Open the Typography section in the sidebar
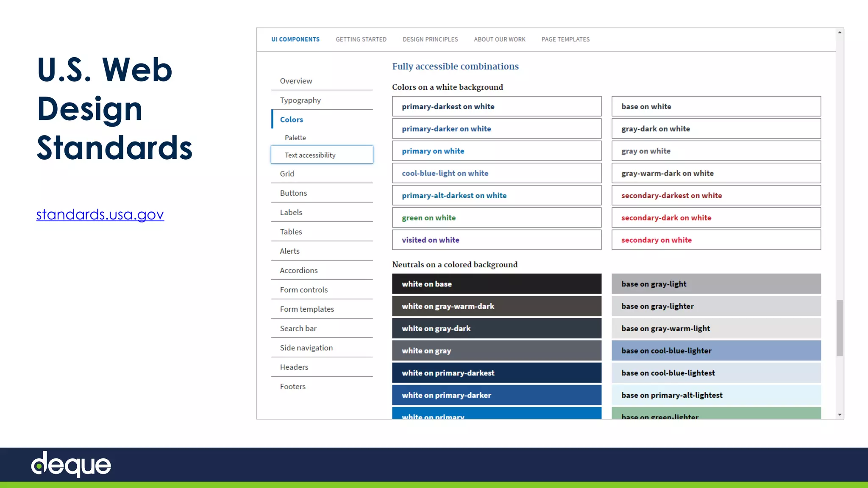The height and width of the screenshot is (488, 868). 322,100
